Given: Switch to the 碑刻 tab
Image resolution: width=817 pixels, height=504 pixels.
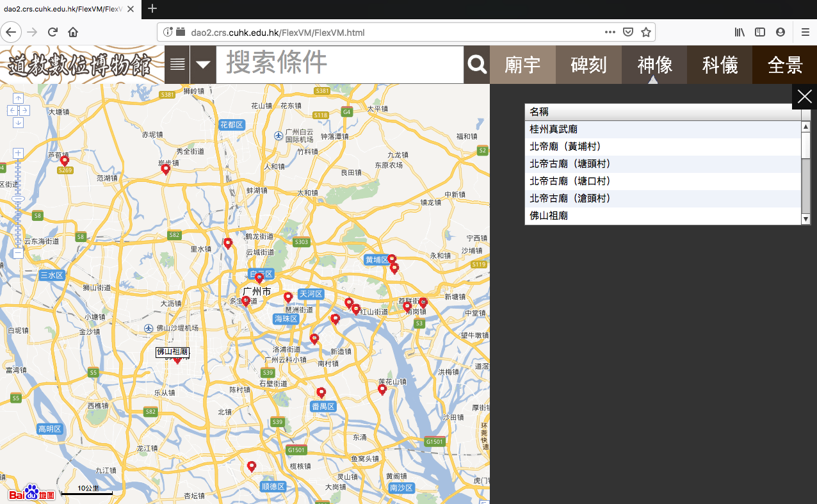Looking at the screenshot, I should coord(588,65).
